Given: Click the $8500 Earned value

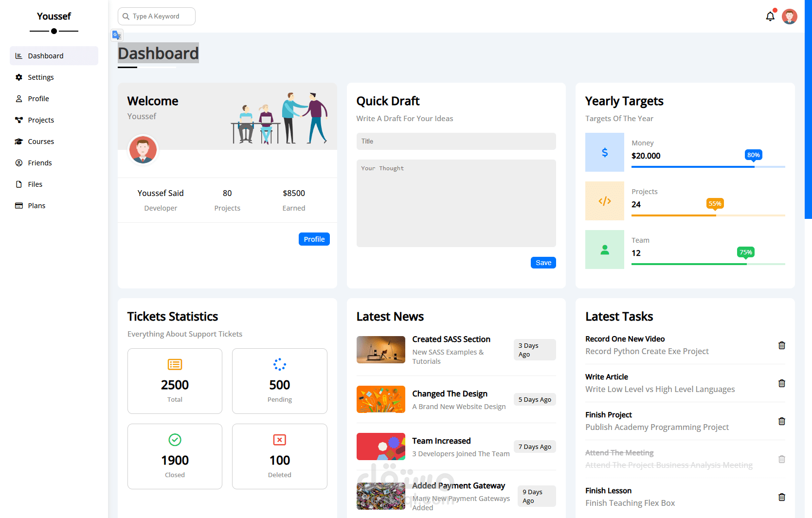Looking at the screenshot, I should (x=294, y=193).
